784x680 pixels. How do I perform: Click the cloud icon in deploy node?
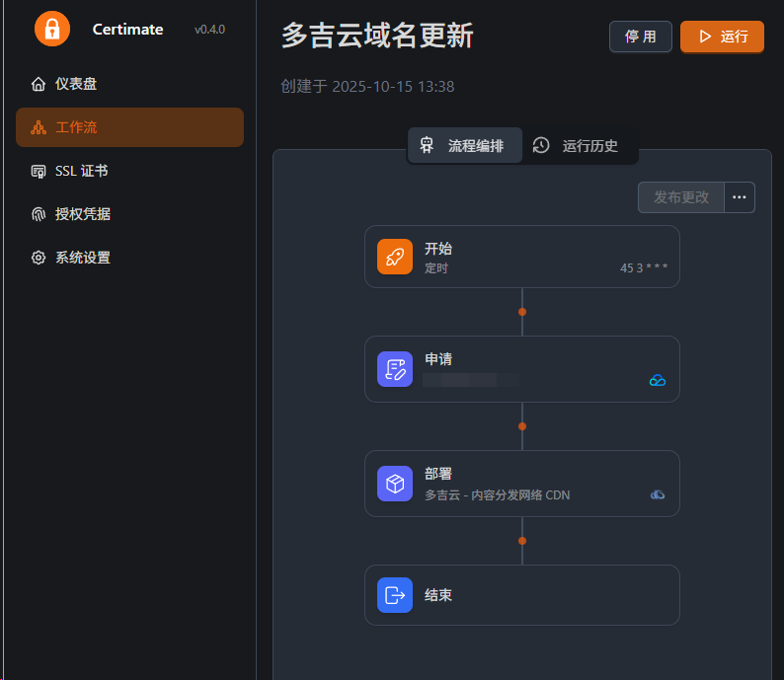(x=658, y=494)
